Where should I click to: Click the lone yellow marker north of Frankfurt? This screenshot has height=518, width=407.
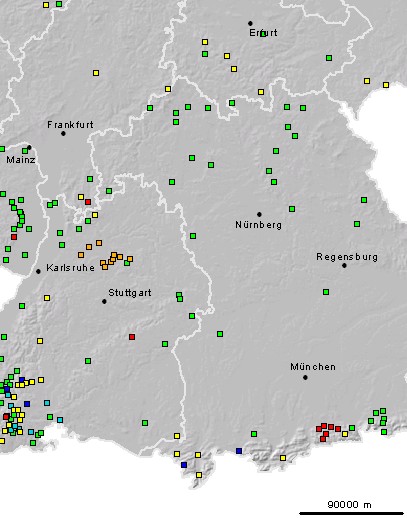pos(96,73)
